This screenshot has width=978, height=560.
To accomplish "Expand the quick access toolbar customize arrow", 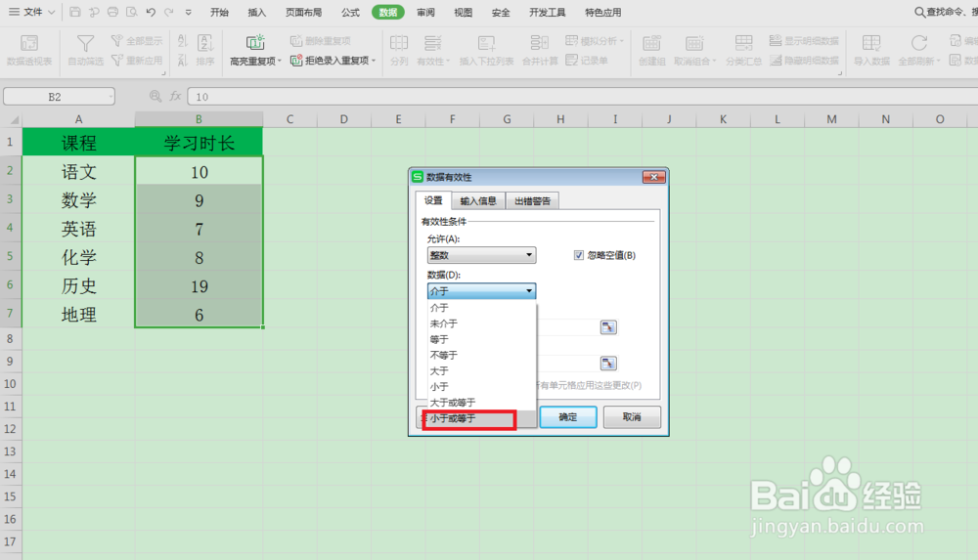I will (189, 12).
